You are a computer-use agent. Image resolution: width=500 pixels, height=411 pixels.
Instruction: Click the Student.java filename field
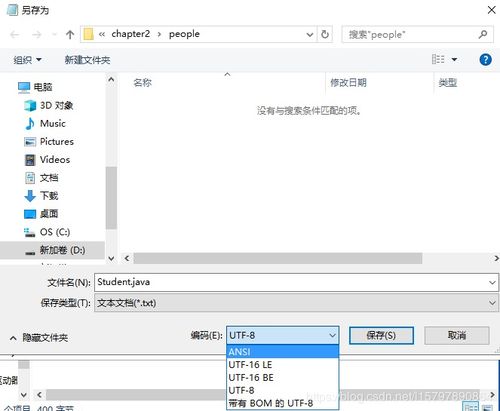coord(296,282)
